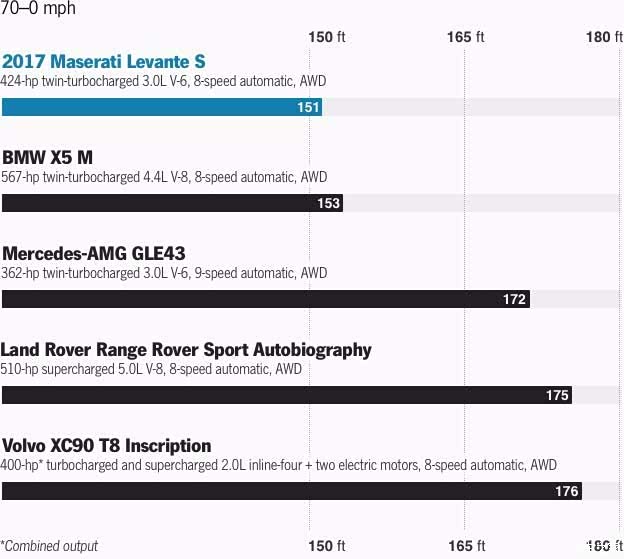Click the Volvo bar value 176
This screenshot has height=559, width=624.
point(567,491)
